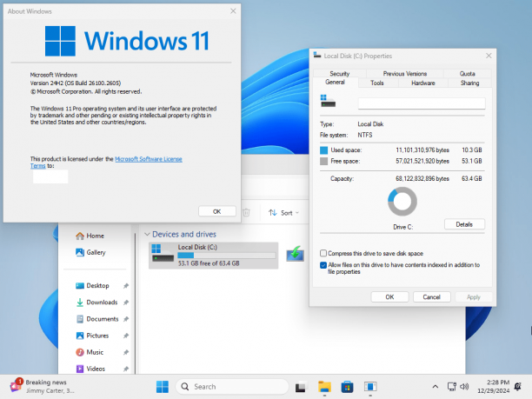The image size is (532, 399).
Task: Click the Version 24H2 build text
Action: point(76,83)
